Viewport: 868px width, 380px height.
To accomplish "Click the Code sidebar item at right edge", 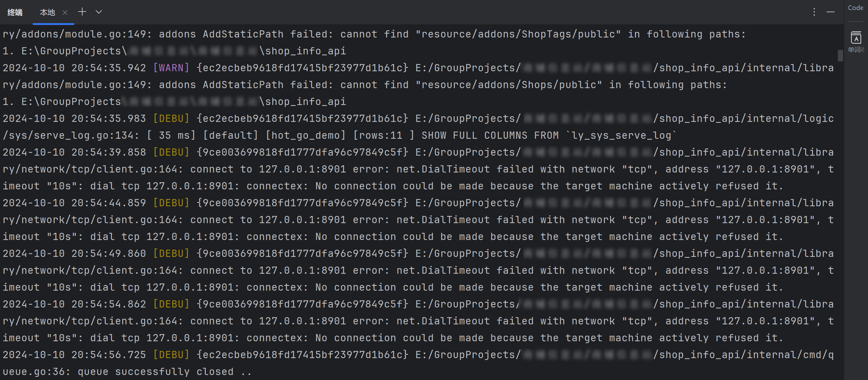I will pyautogui.click(x=855, y=8).
